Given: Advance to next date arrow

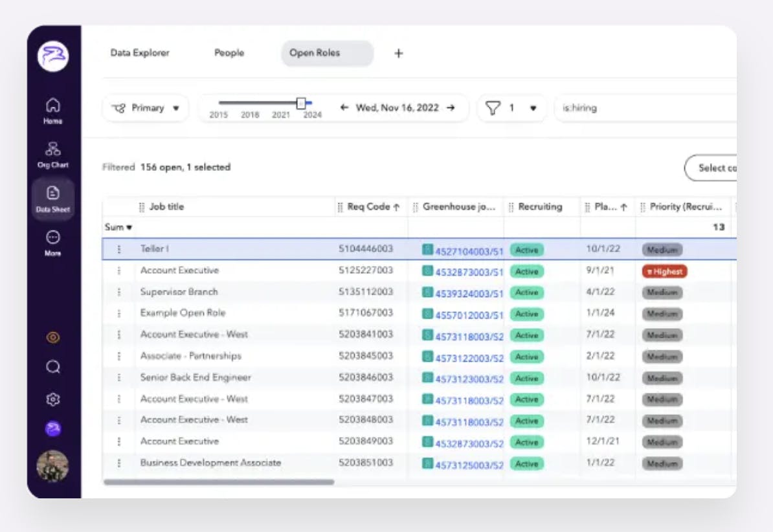Looking at the screenshot, I should coord(451,108).
